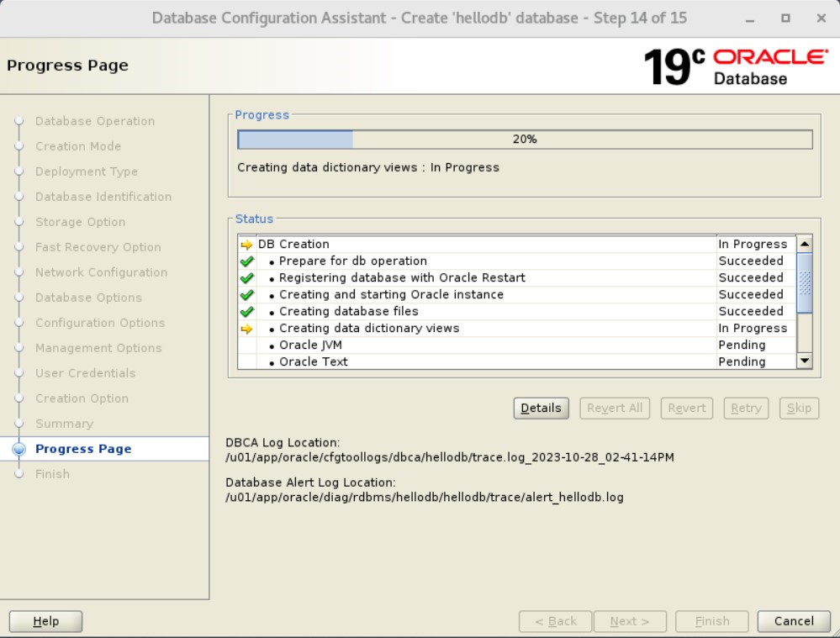
Task: Click the Back navigation button
Action: 556,621
